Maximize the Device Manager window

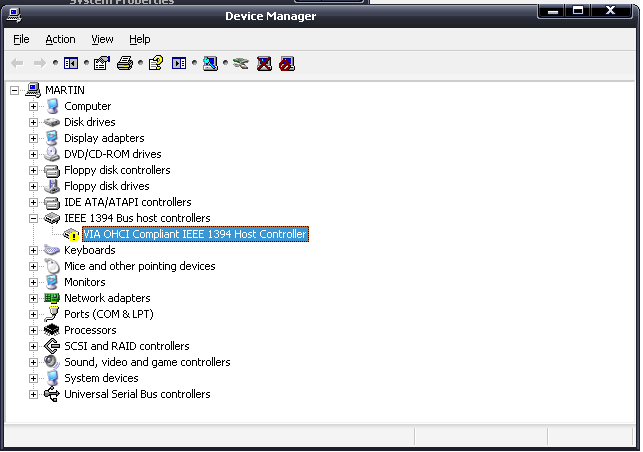[578, 10]
